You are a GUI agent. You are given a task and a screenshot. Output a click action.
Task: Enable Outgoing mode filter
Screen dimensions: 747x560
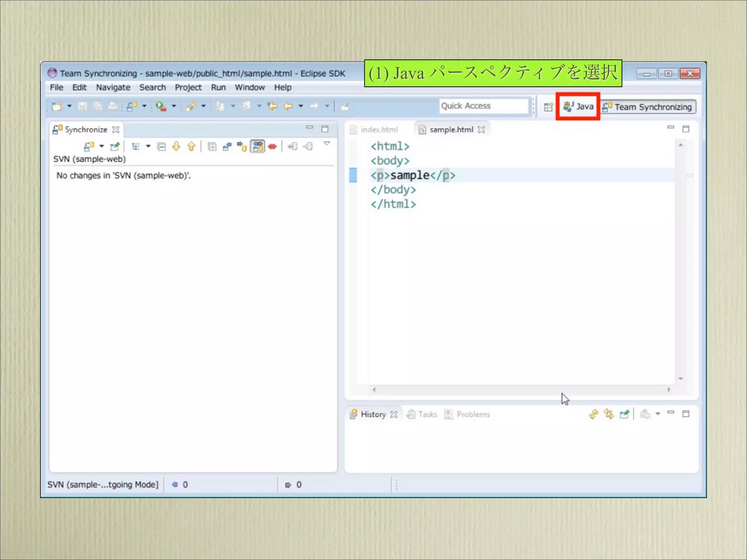[x=242, y=147]
